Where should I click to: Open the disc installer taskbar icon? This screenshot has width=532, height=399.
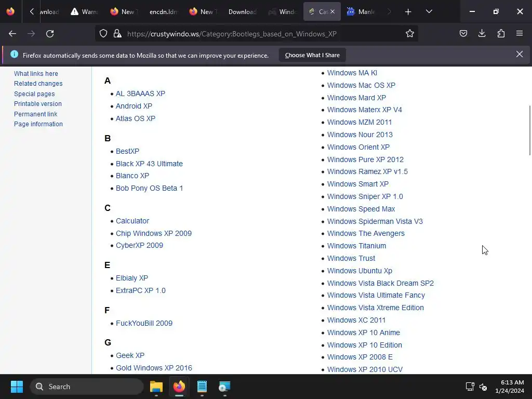[224, 387]
